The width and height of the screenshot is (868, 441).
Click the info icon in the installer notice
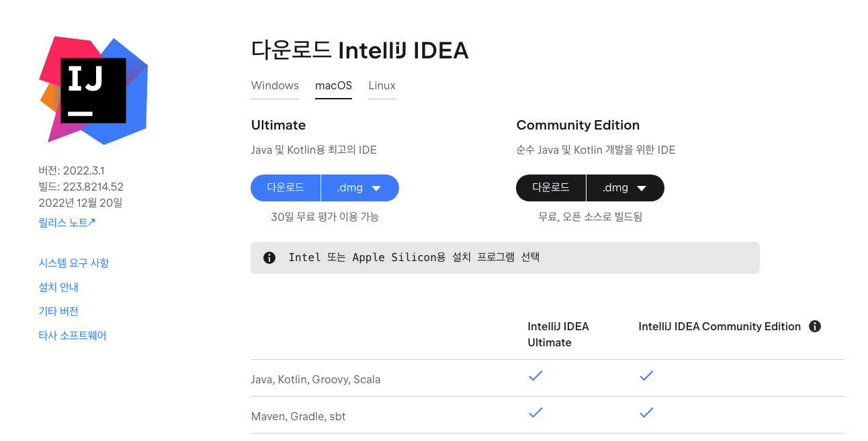click(269, 258)
